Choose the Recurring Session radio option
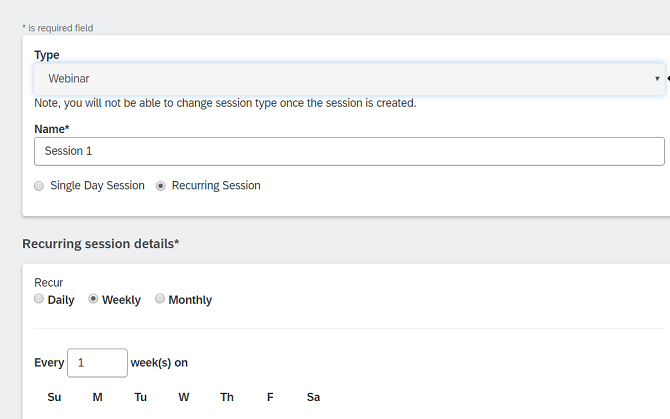The height and width of the screenshot is (419, 670). [161, 186]
